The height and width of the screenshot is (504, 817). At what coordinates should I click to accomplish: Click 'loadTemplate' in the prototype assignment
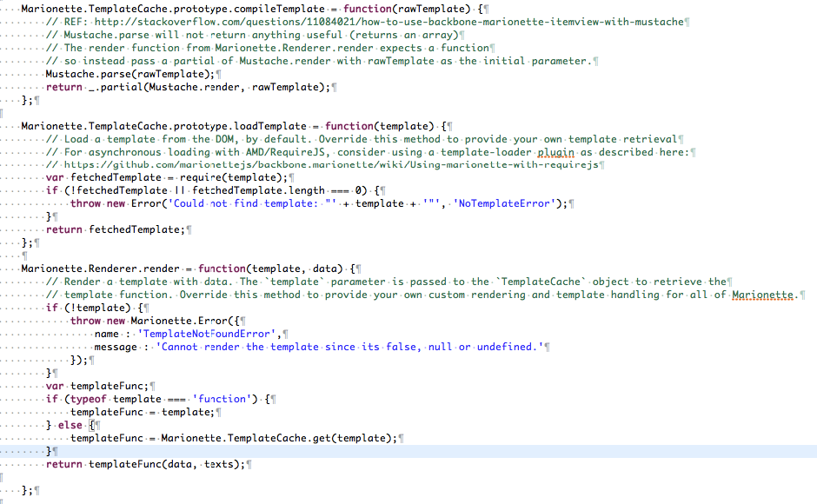(270, 126)
